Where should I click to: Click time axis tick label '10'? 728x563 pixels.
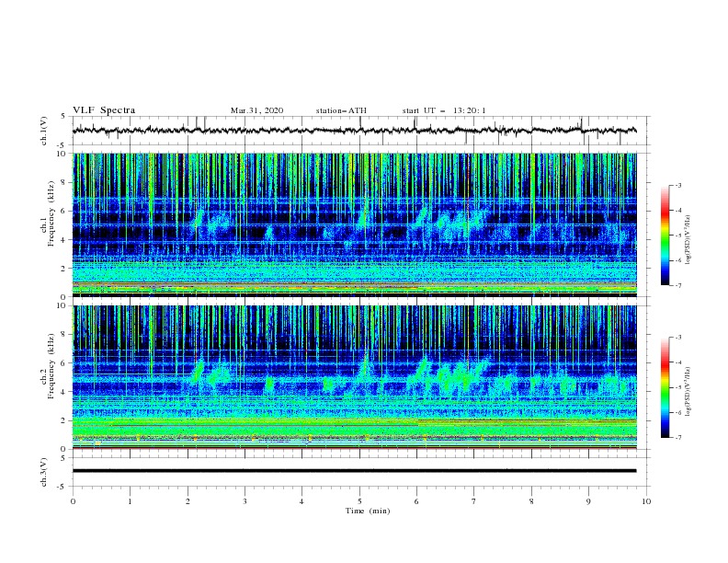(x=646, y=501)
